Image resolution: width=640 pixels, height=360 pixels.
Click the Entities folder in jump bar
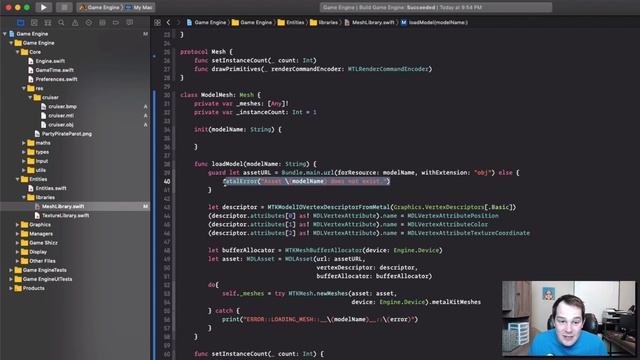click(291, 22)
